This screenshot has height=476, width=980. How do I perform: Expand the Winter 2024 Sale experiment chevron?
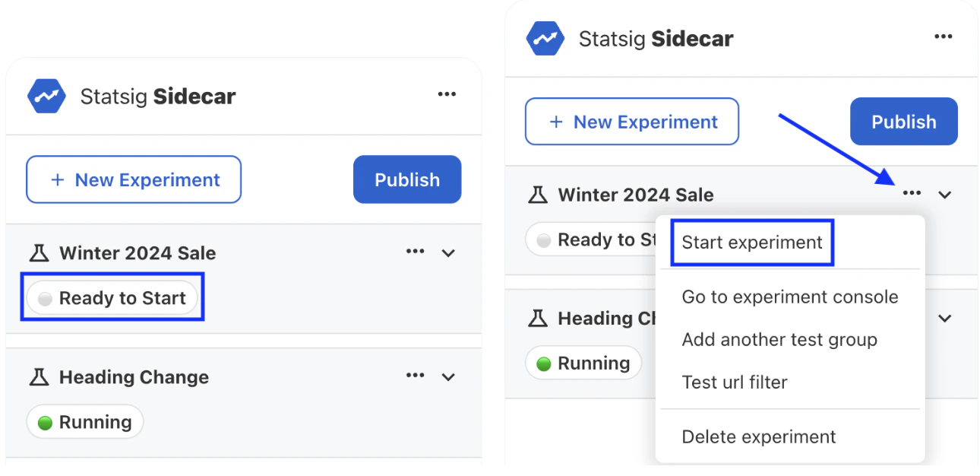pyautogui.click(x=449, y=252)
